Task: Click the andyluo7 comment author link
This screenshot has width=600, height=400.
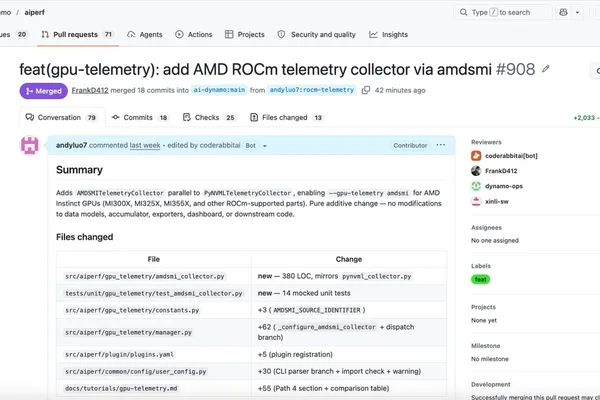Action: coord(71,145)
